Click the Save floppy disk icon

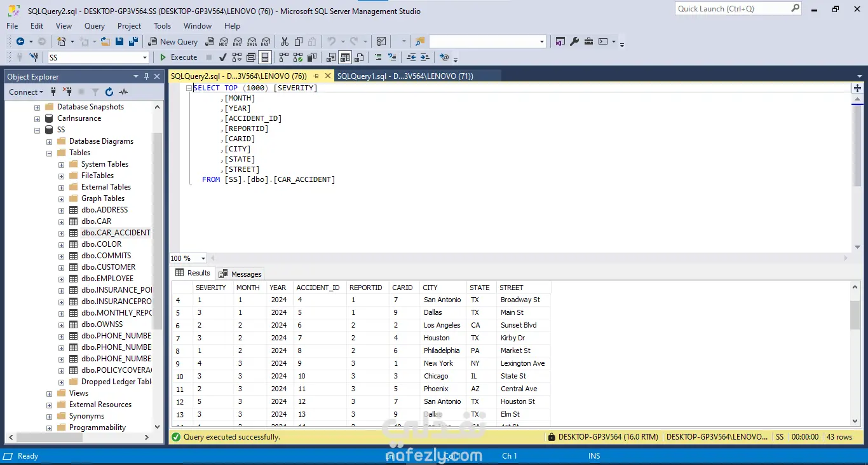pyautogui.click(x=119, y=41)
